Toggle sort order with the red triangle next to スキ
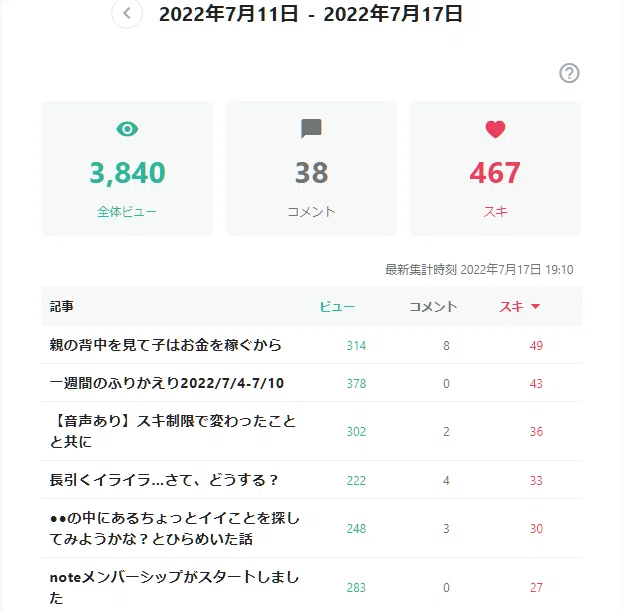This screenshot has height=611, width=623. click(x=535, y=306)
